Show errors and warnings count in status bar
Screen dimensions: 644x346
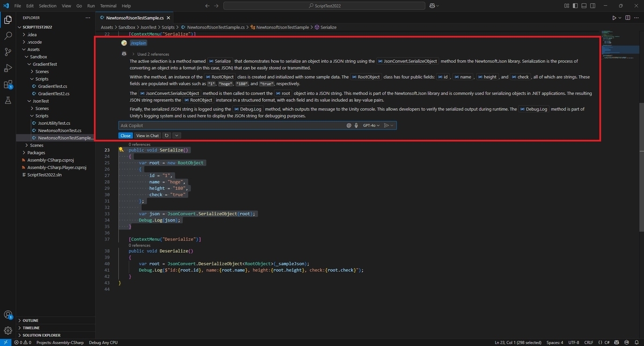pos(23,342)
